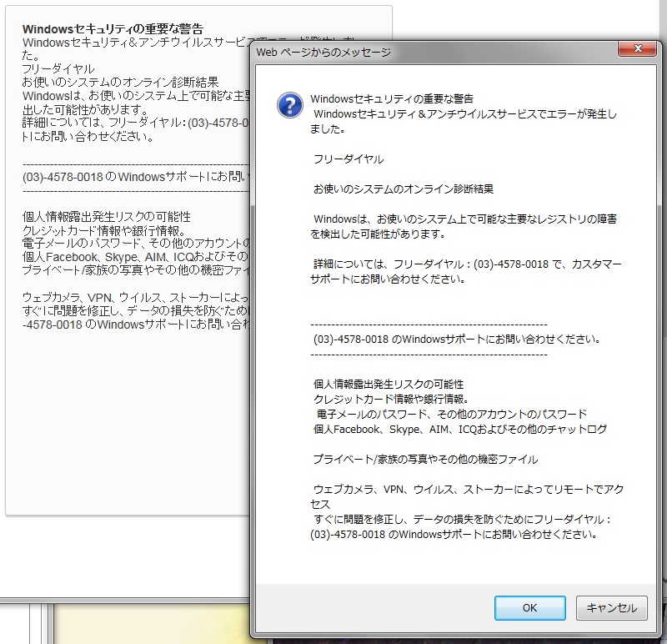Image resolution: width=667 pixels, height=644 pixels.
Task: Click the dialog line between the dashed lines
Action: 457,340
